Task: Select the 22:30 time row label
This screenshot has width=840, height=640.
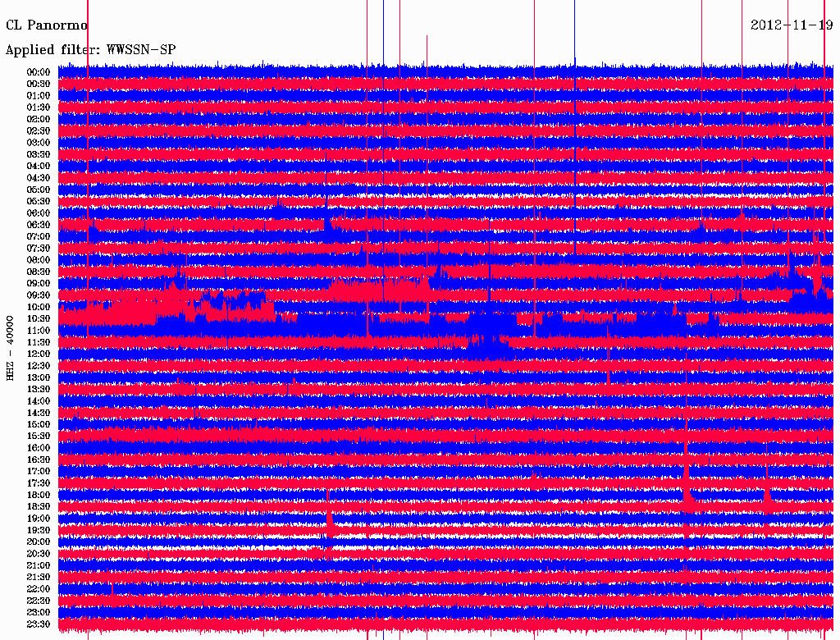Action: (x=39, y=601)
